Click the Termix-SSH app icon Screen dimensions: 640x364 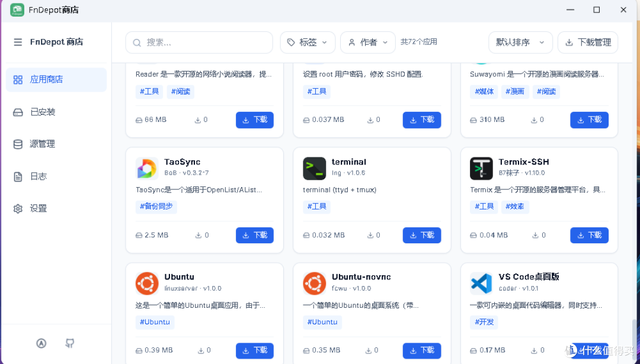(x=481, y=168)
